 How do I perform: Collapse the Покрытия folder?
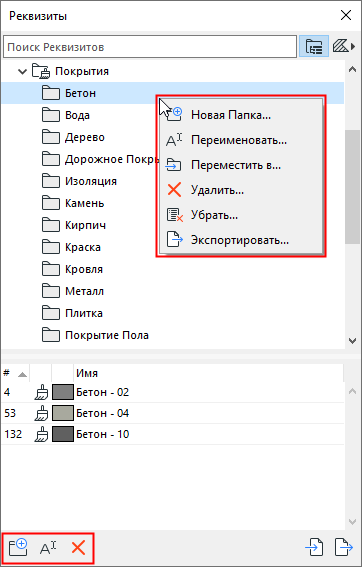23,71
